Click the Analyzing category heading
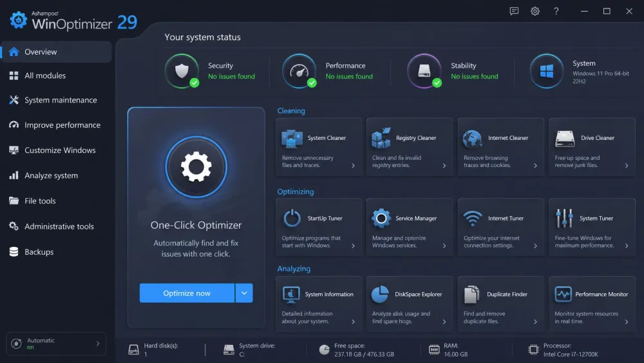The image size is (644, 363). coord(294,269)
